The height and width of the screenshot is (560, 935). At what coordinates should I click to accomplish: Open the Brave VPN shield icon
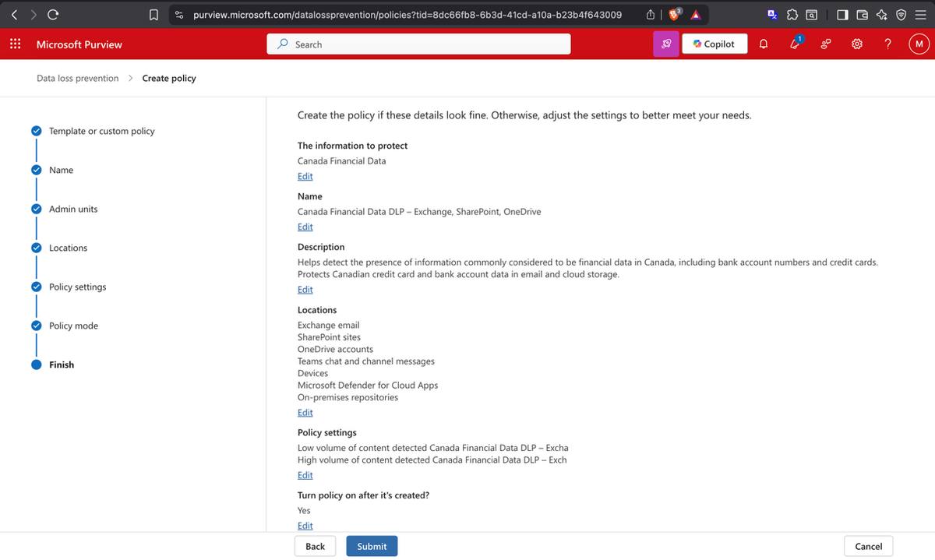[x=900, y=14]
